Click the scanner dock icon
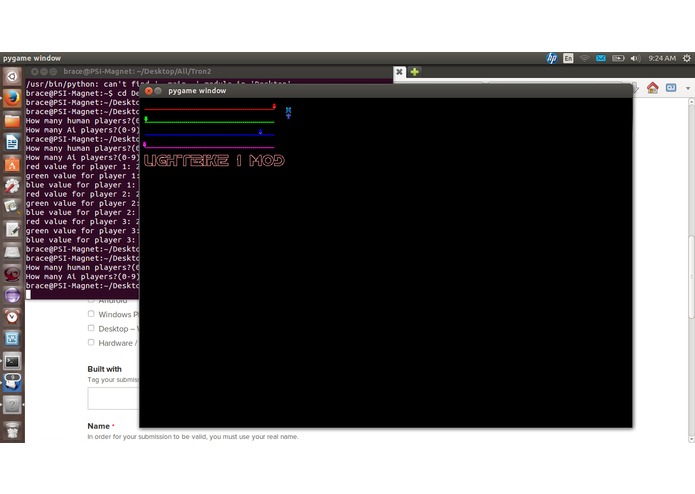Screen dimensions: 695x494 click(12, 252)
